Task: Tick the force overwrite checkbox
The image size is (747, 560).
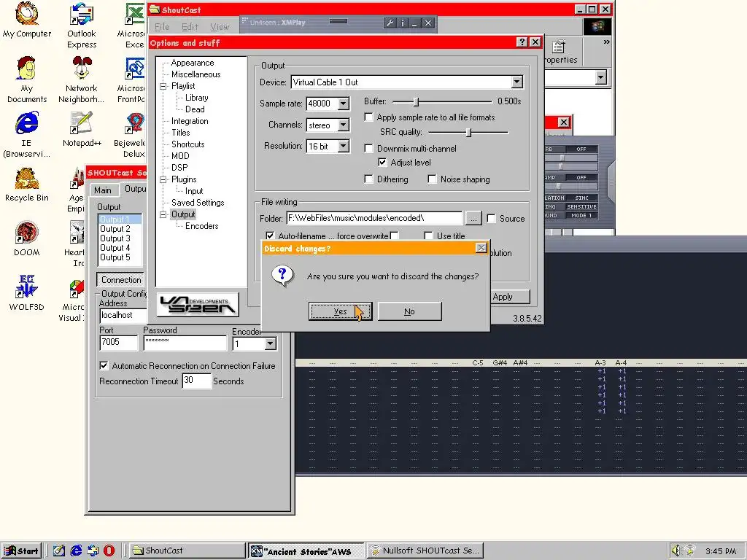Action: click(394, 236)
